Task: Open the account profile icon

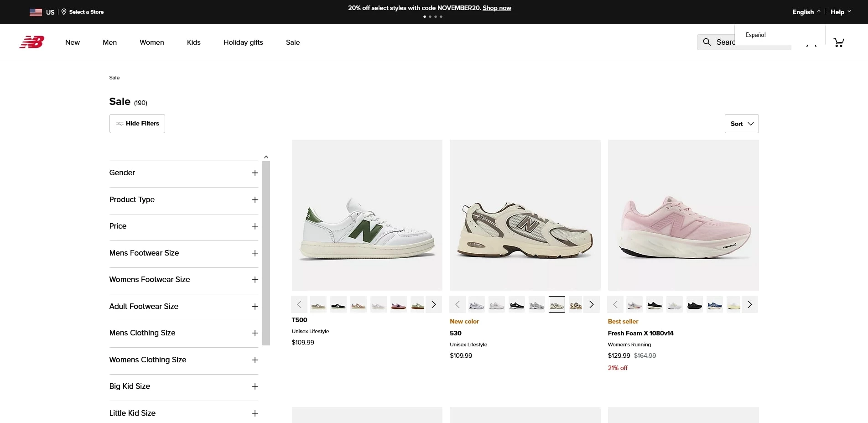Action: pos(812,44)
